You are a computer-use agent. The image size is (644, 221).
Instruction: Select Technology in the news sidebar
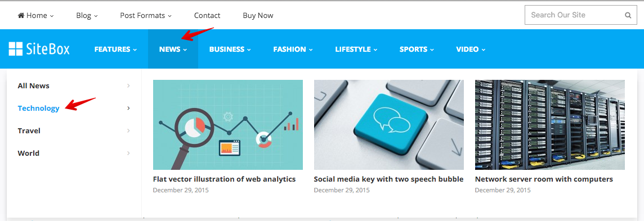click(39, 108)
